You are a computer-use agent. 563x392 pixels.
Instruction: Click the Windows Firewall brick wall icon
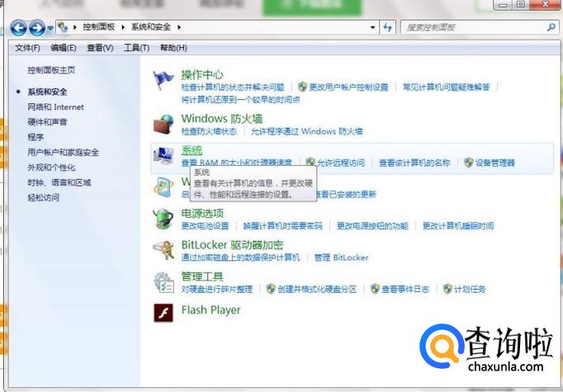tap(163, 125)
